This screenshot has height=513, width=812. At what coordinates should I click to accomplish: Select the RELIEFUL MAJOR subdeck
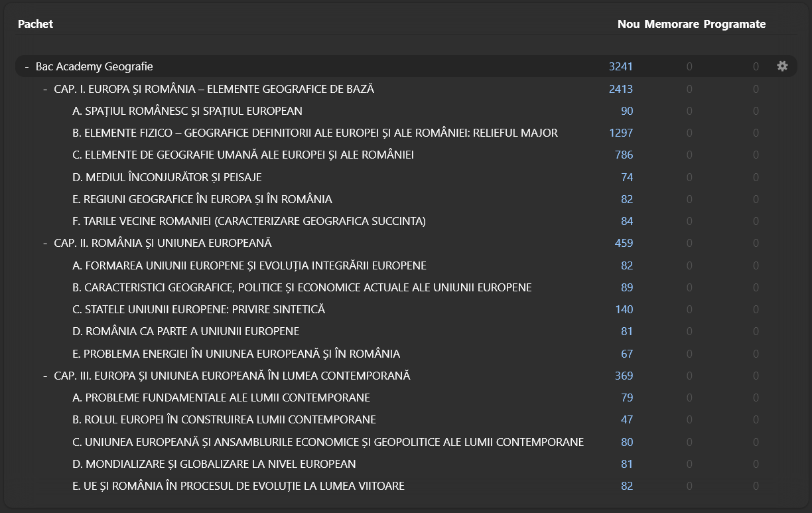click(x=314, y=133)
